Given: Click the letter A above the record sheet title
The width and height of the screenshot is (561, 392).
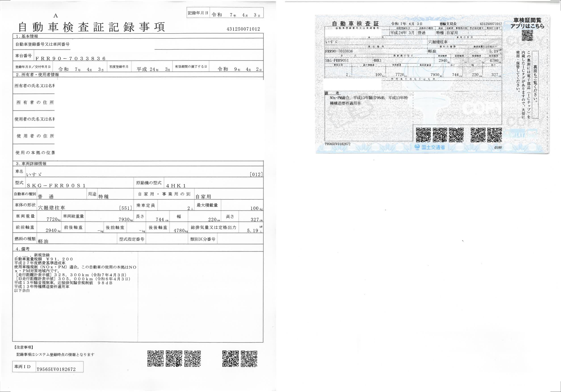Looking at the screenshot, I should point(56,16).
